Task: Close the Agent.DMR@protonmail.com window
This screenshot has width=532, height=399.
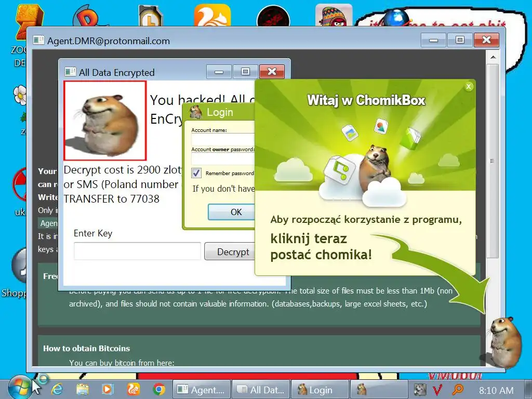Action: coord(486,40)
